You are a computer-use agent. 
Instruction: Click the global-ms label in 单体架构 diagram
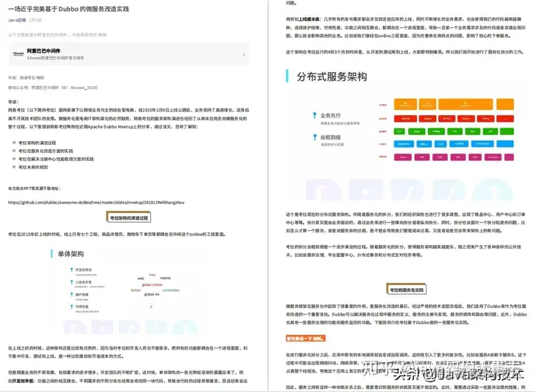tap(152, 294)
